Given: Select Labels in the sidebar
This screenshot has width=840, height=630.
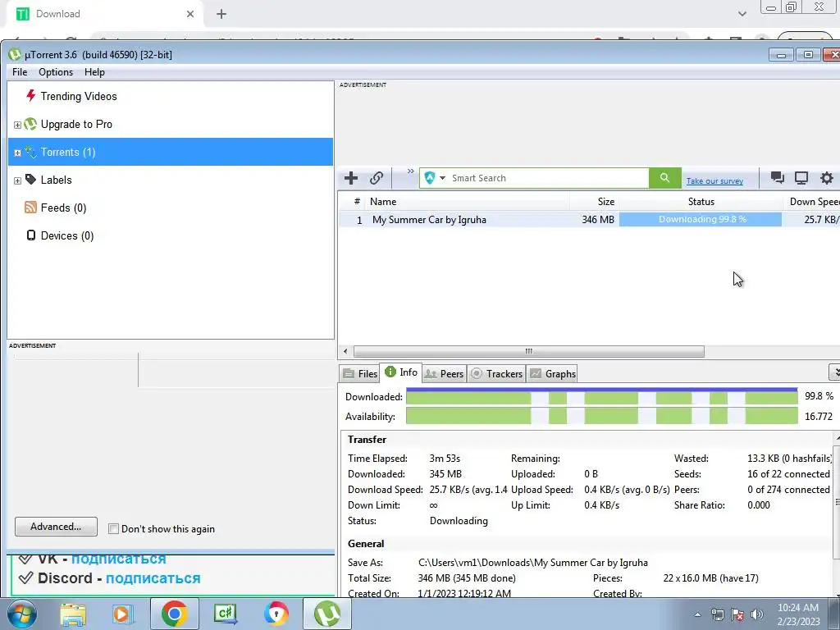Looking at the screenshot, I should pos(57,180).
